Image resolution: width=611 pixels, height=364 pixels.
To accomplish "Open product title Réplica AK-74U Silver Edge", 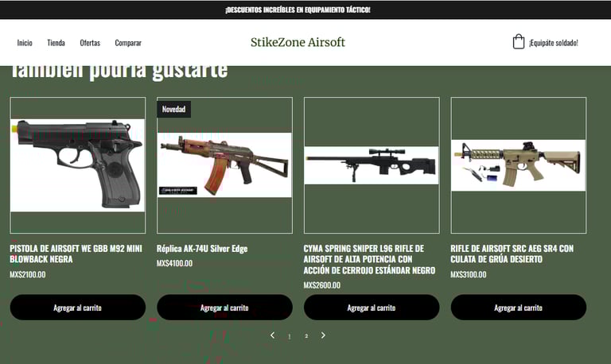I will [202, 249].
